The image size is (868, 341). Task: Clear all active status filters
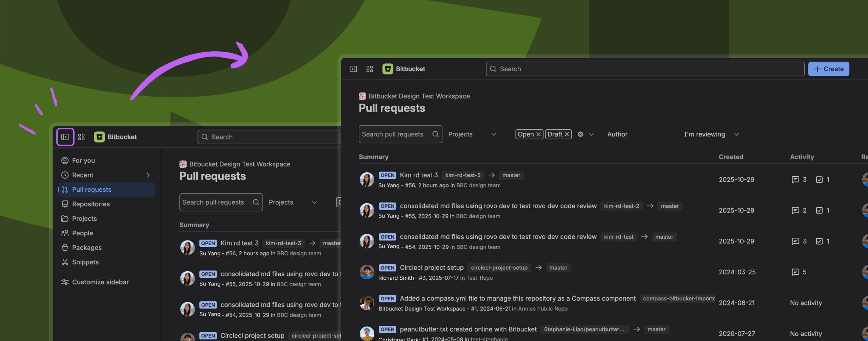click(x=580, y=134)
